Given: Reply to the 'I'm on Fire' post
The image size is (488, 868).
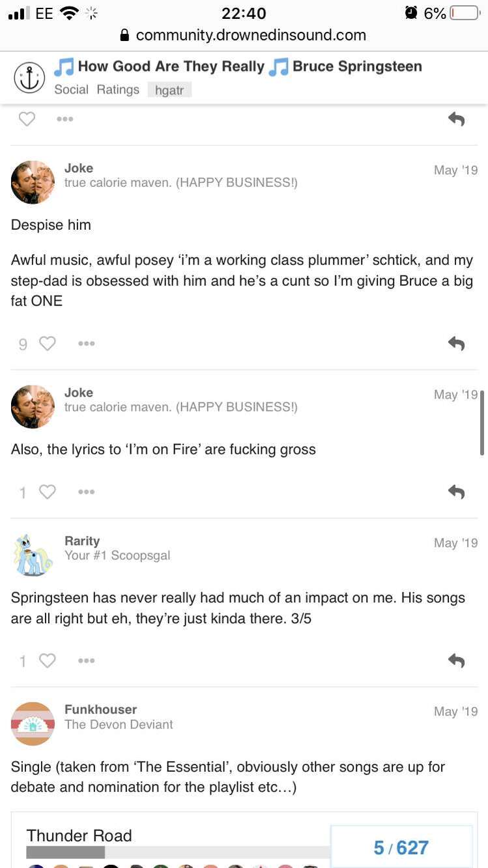Looking at the screenshot, I should pyautogui.click(x=456, y=492).
